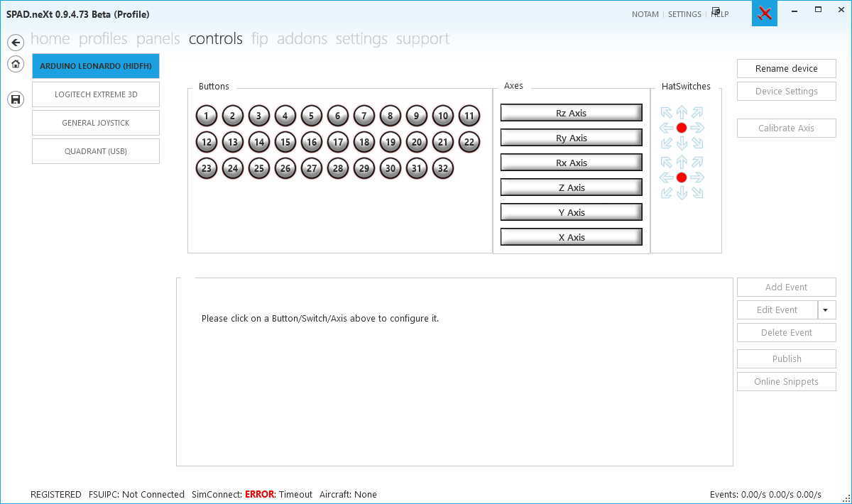
Task: Open Device Settings
Action: (x=787, y=92)
